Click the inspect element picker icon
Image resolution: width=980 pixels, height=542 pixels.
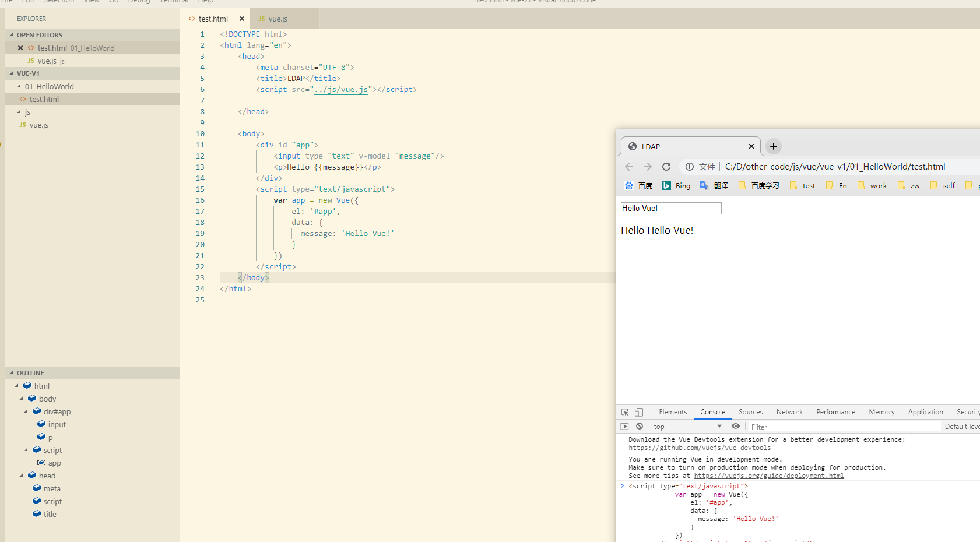click(x=625, y=412)
